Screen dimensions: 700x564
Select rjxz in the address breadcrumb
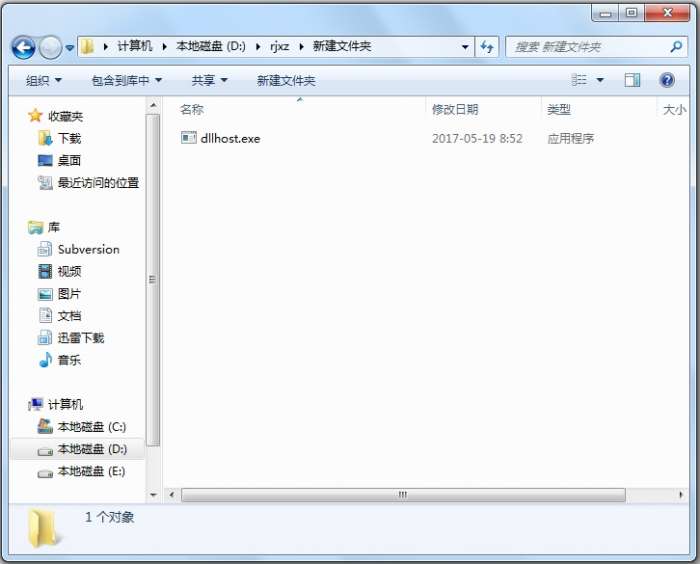tap(279, 46)
